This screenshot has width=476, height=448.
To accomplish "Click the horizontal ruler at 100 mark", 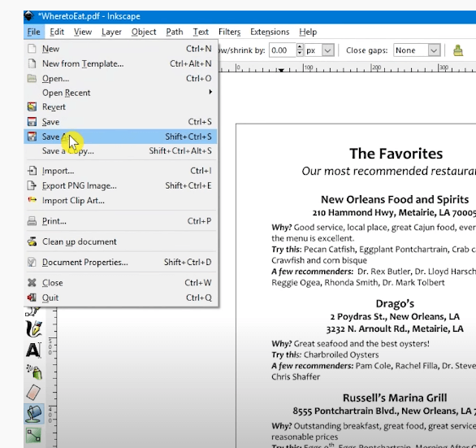I will click(x=308, y=67).
